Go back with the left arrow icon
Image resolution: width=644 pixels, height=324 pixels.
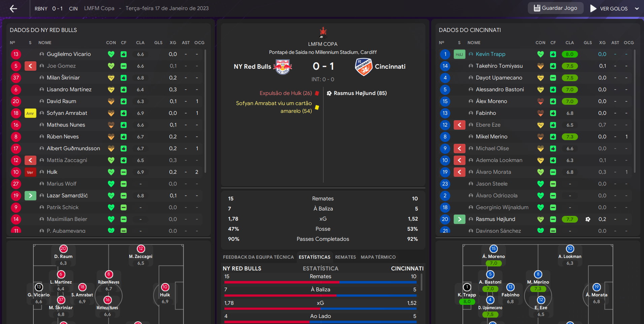tap(13, 8)
